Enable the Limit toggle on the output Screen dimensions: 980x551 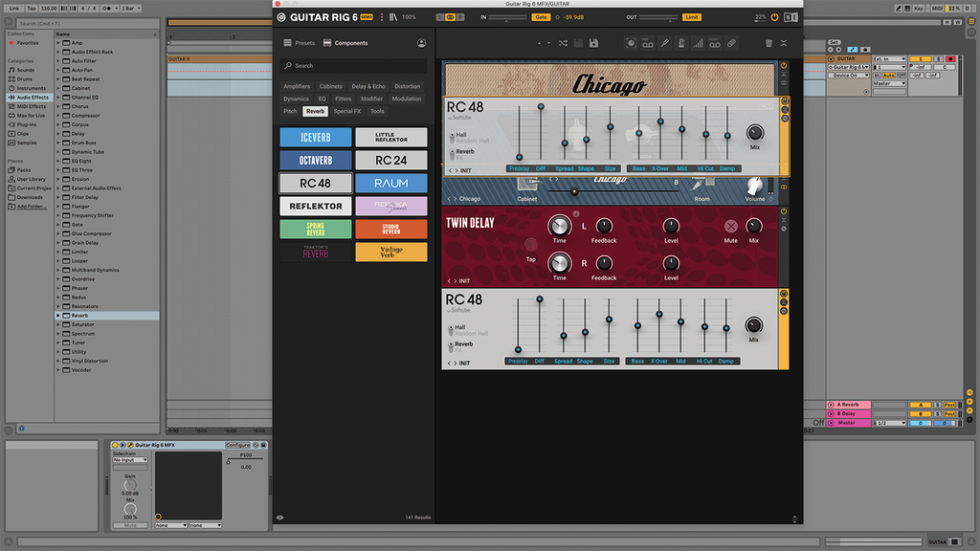click(691, 16)
